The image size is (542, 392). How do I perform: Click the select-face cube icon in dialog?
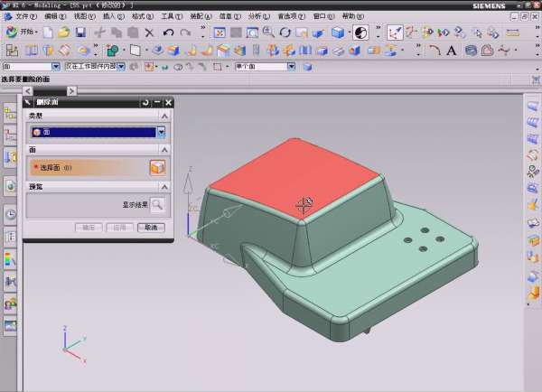(x=157, y=167)
